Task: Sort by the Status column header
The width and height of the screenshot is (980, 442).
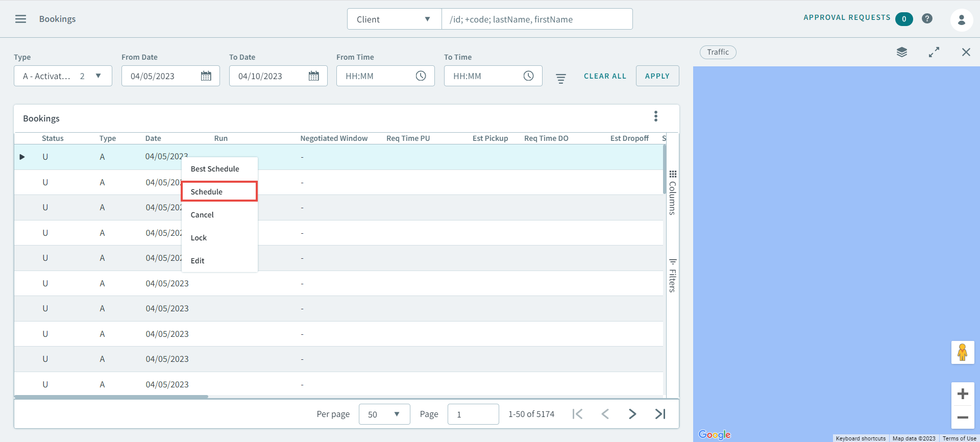Action: pyautogui.click(x=53, y=138)
